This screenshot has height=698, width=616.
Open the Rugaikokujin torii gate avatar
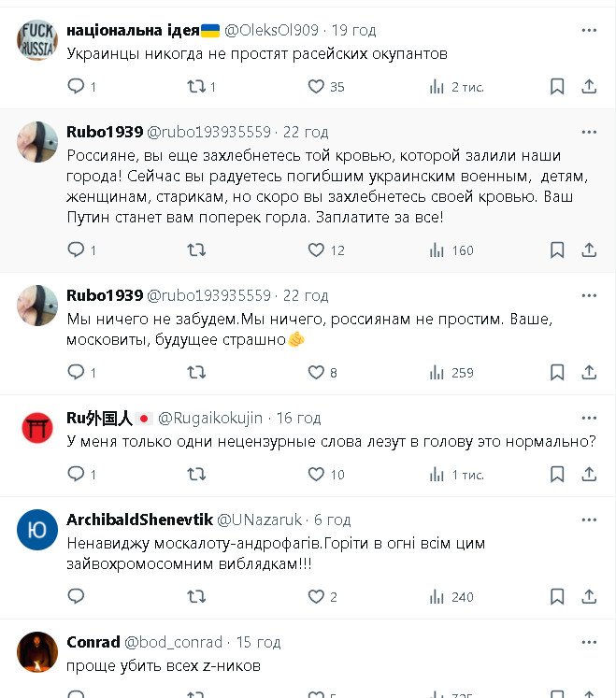(37, 428)
